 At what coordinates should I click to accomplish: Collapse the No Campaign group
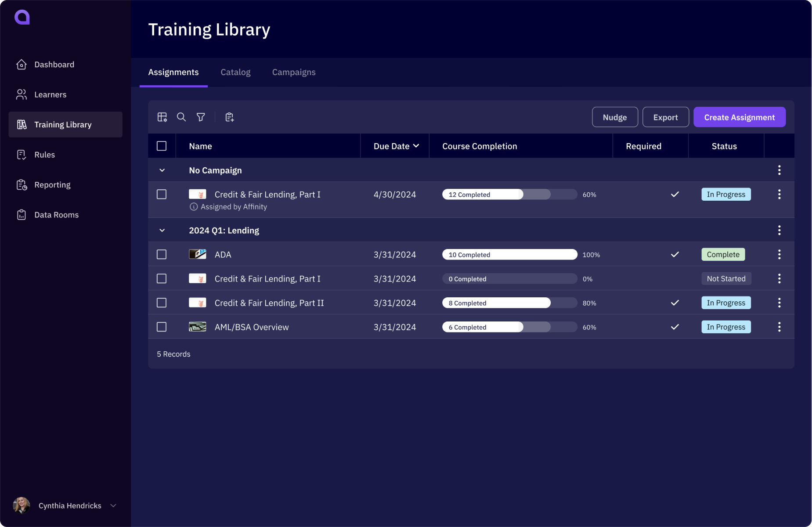click(x=162, y=170)
